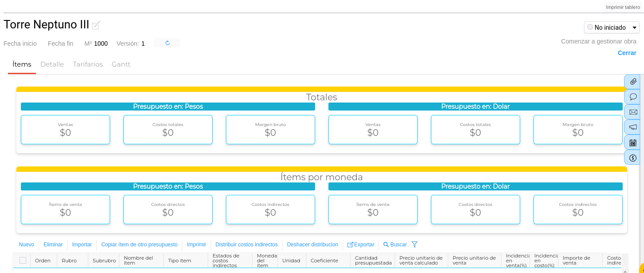
Task: Export items with Exportar
Action: pyautogui.click(x=361, y=245)
